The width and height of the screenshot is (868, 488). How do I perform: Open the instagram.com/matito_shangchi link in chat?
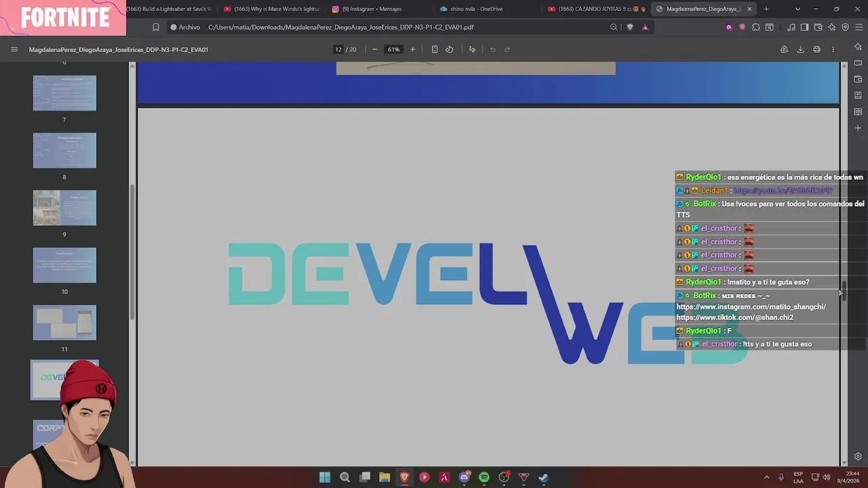click(x=751, y=307)
